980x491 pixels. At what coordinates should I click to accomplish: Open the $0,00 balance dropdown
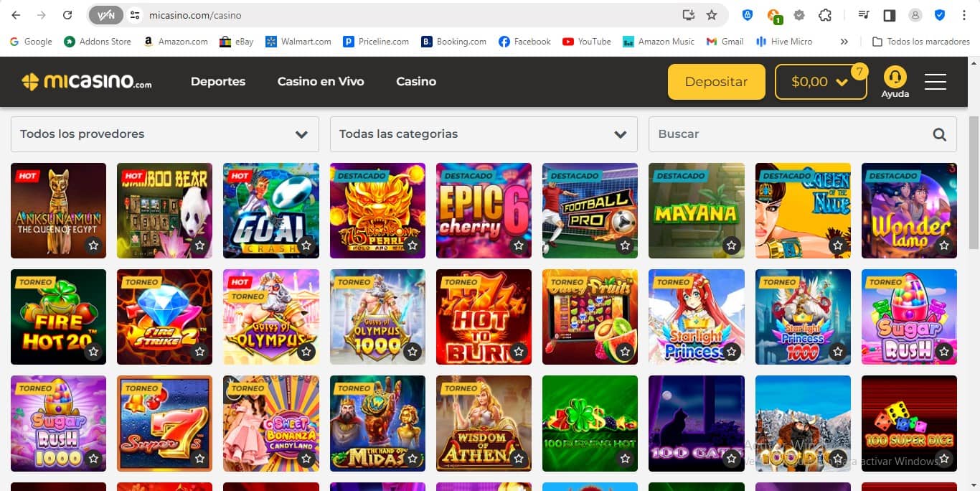[x=821, y=81]
